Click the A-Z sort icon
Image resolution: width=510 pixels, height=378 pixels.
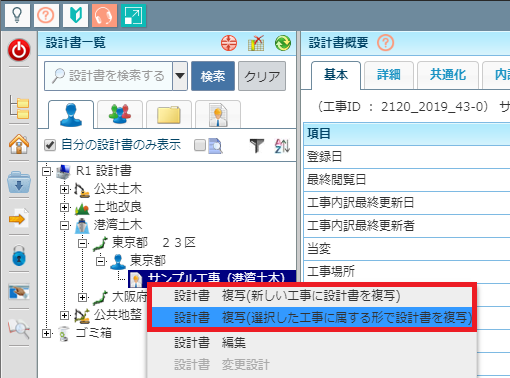coord(282,146)
